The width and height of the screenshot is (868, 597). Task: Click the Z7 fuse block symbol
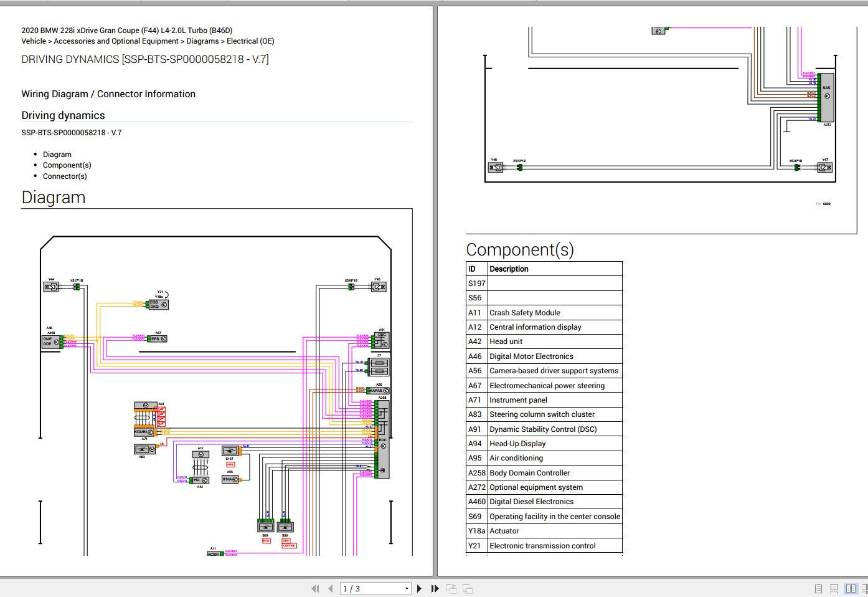[379, 366]
